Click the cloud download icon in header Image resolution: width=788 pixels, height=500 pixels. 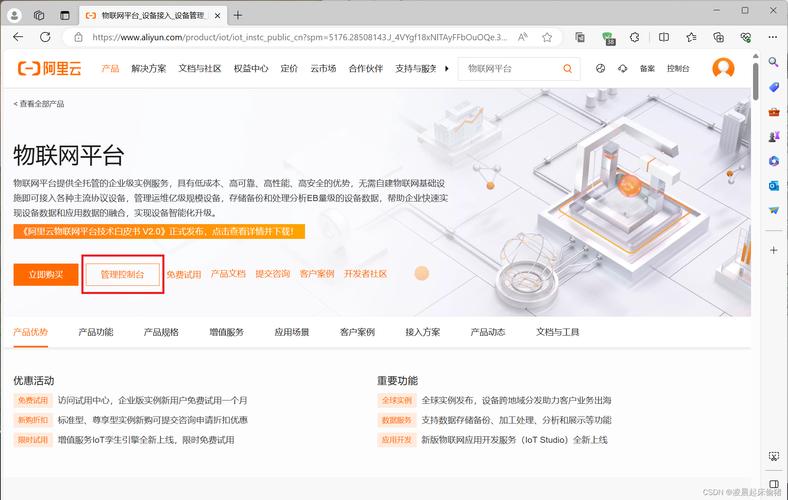click(623, 68)
